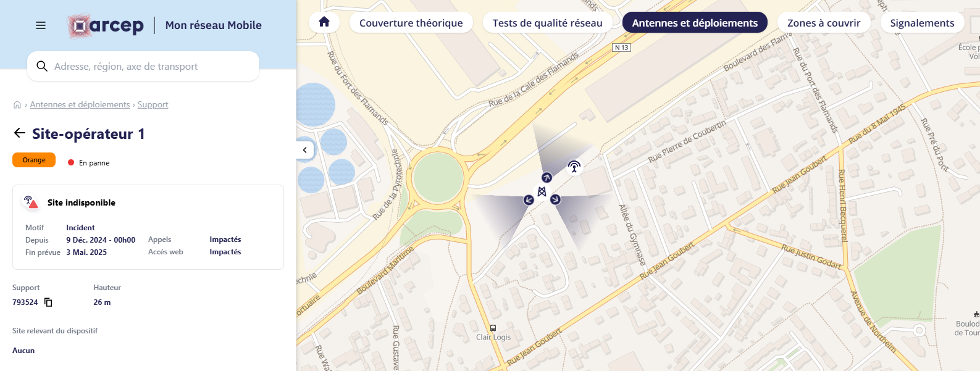Go back with the arrow beside Site-opérateur 1
Screen dimensions: 980x371
coord(19,133)
